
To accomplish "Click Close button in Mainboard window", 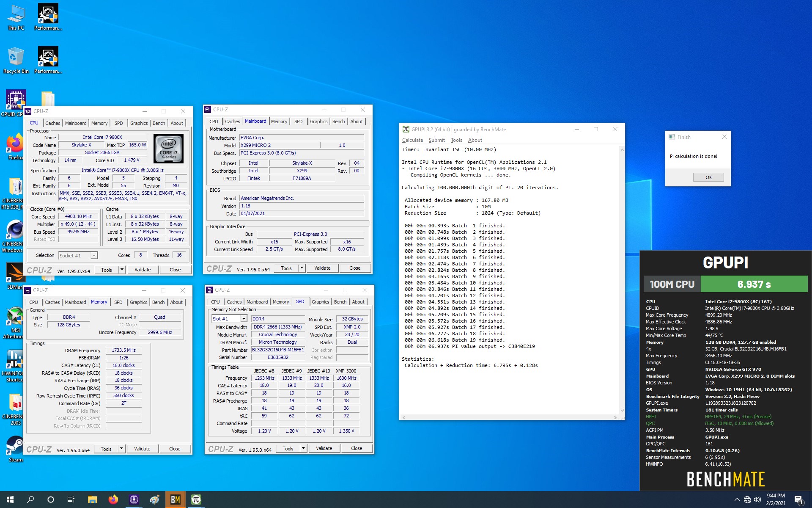I will 355,268.
